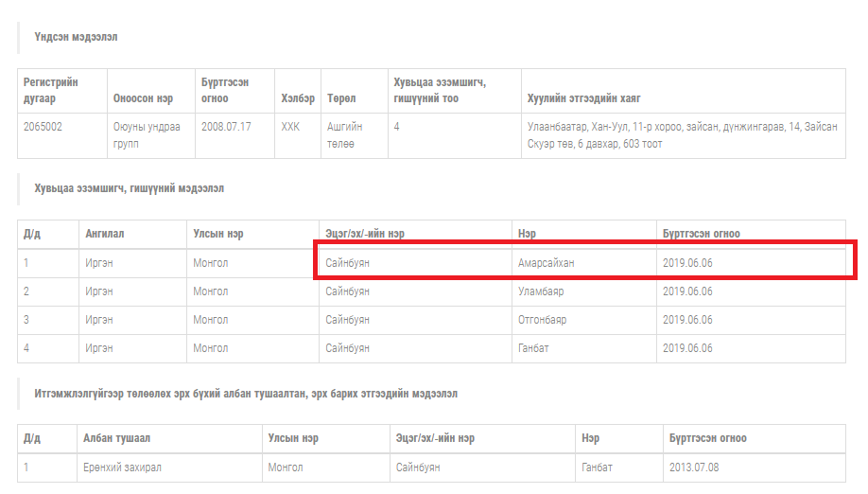Open shareholder row number 3 link
The image size is (868, 494).
tap(26, 320)
